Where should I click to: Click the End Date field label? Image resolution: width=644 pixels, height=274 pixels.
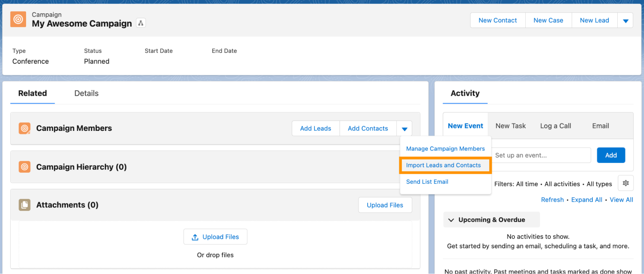pyautogui.click(x=224, y=51)
